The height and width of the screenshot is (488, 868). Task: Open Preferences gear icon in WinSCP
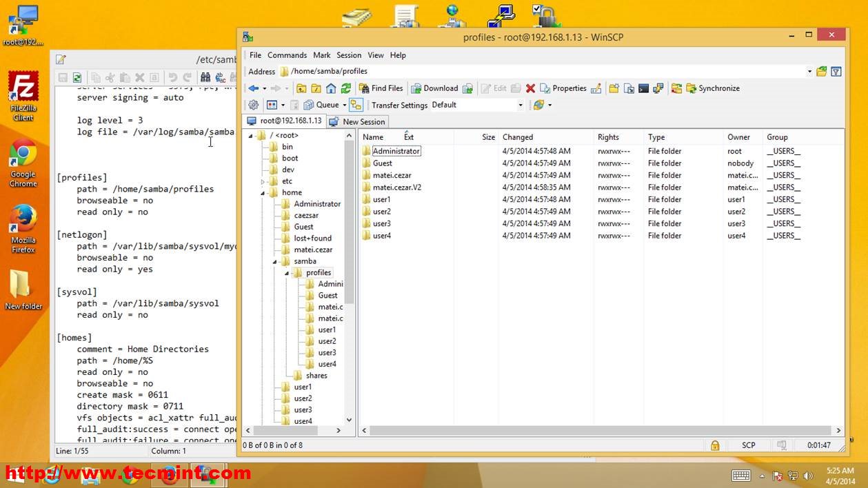pyautogui.click(x=253, y=105)
